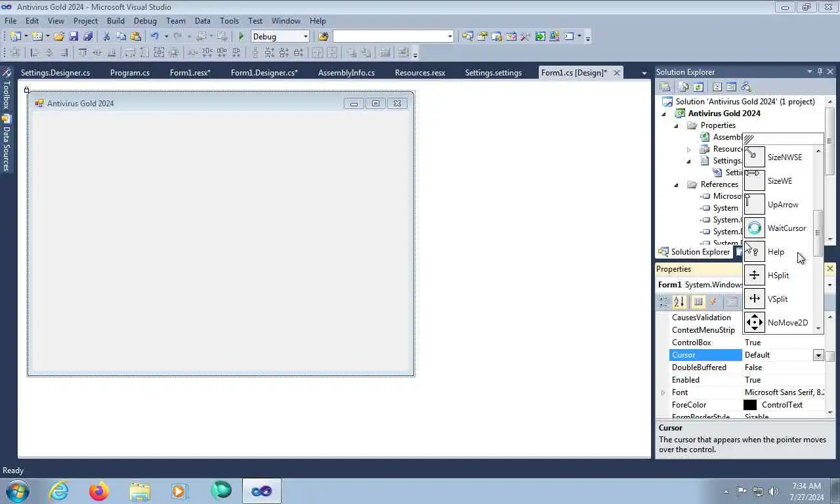
Task: Close the Form1.cs [Design] tab
Action: (617, 73)
